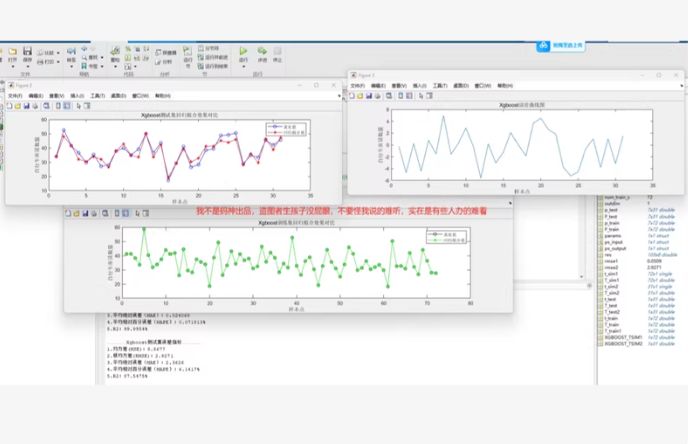Image resolution: width=698 pixels, height=444 pixels.
Task: Click Edit Plot arrow in Figure 3 toolbar
Action: point(421,96)
